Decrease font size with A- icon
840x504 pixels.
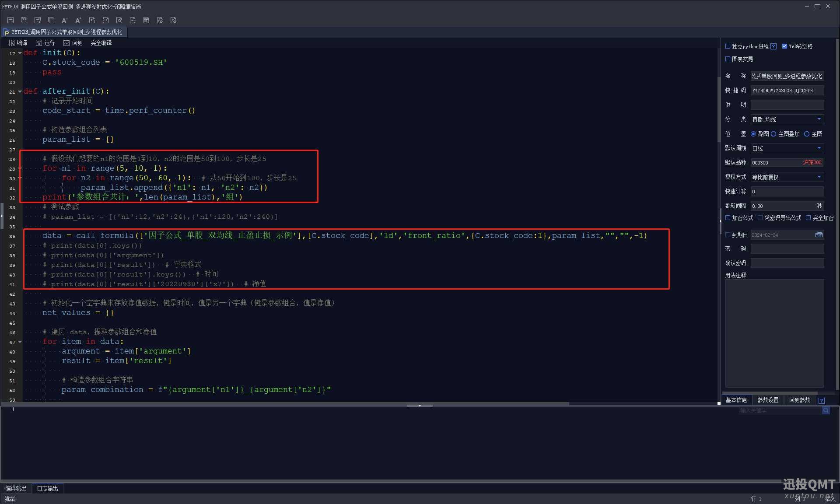pos(64,20)
